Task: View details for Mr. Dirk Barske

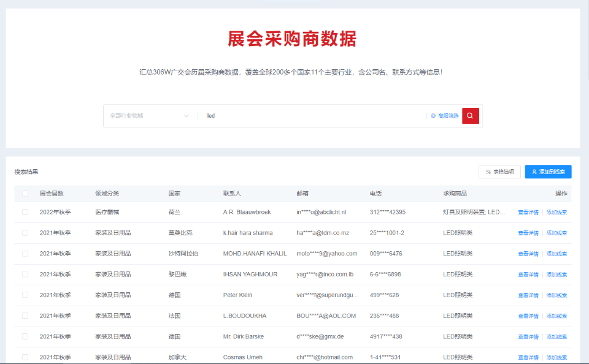Action: [x=528, y=337]
